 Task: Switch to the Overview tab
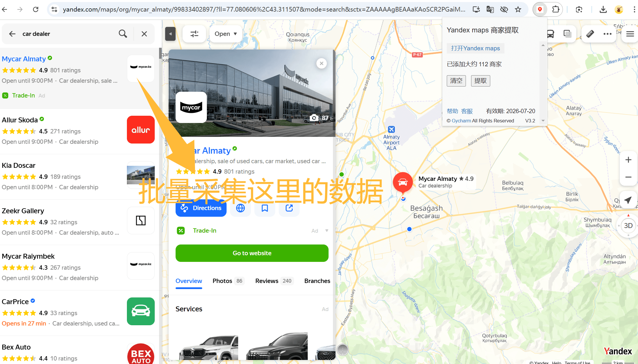(189, 281)
